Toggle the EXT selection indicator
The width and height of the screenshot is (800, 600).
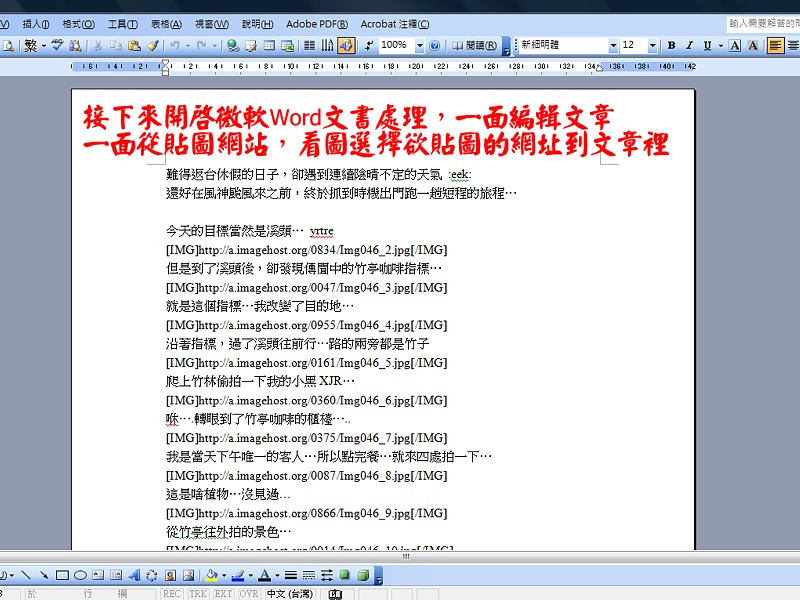point(223,594)
